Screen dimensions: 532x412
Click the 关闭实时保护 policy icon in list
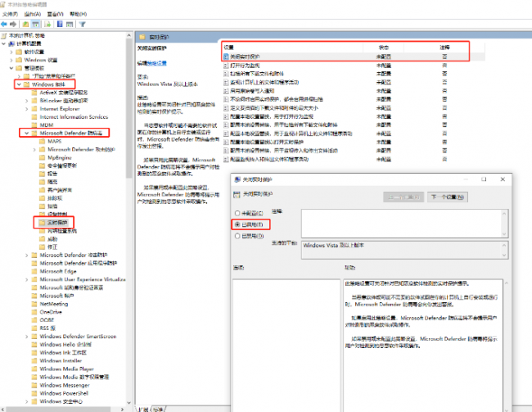(x=226, y=57)
